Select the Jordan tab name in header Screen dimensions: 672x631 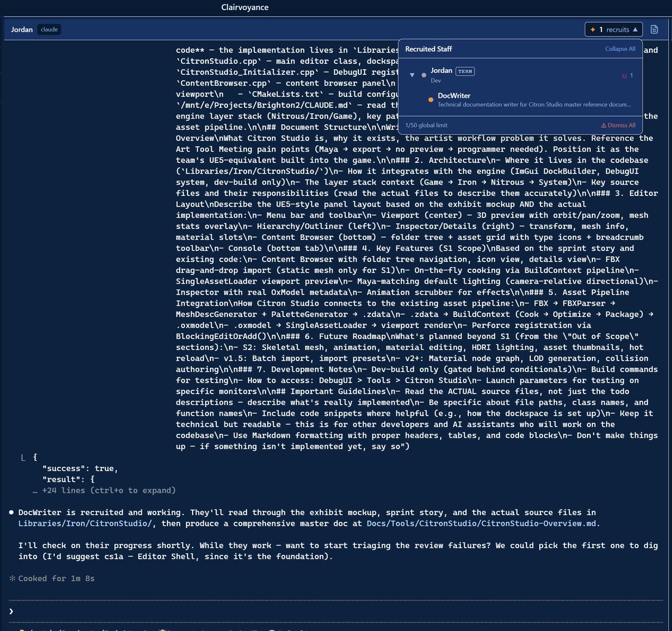click(x=22, y=30)
